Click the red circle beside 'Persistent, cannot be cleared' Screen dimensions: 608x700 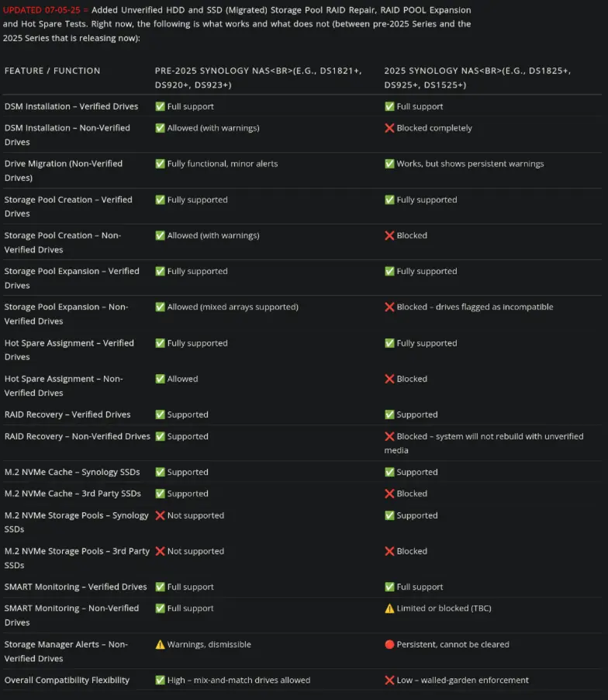tap(389, 644)
